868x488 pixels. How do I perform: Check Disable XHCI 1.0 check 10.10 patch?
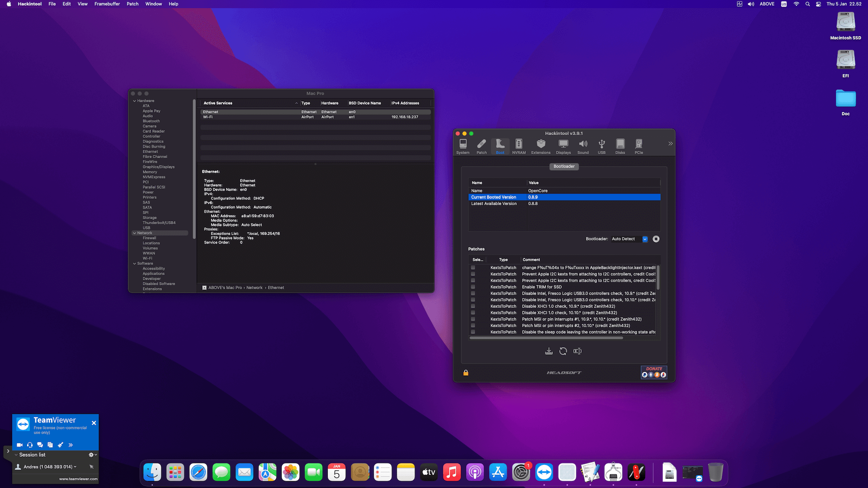point(473,313)
